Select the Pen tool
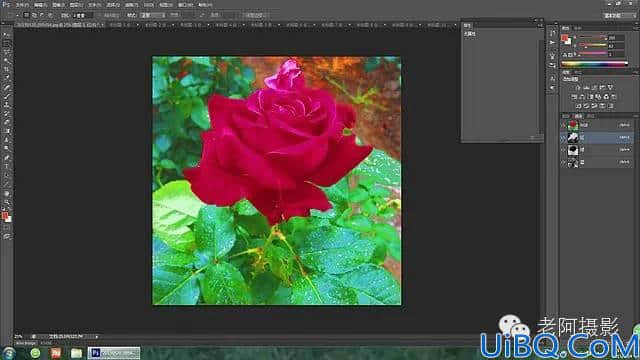 tap(7, 158)
